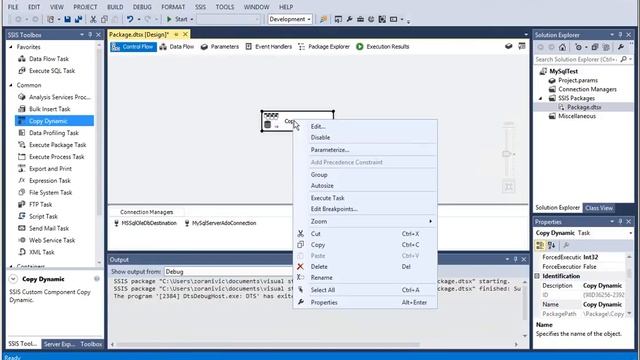Show the Execution Results tab

point(382,47)
